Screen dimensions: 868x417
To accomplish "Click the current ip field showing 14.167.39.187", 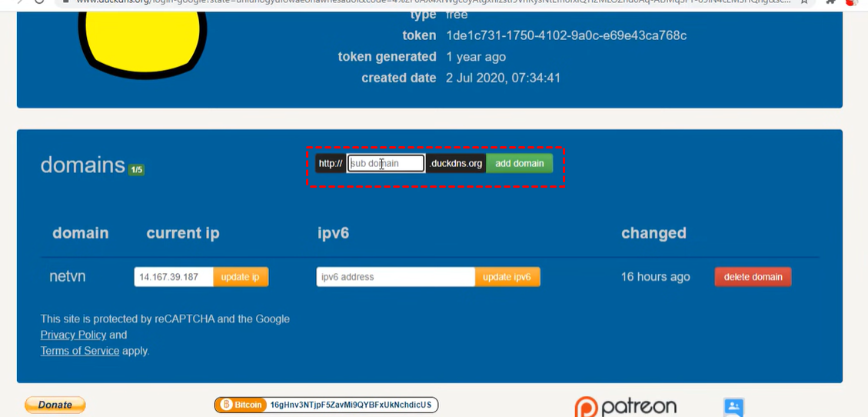I will 174,277.
